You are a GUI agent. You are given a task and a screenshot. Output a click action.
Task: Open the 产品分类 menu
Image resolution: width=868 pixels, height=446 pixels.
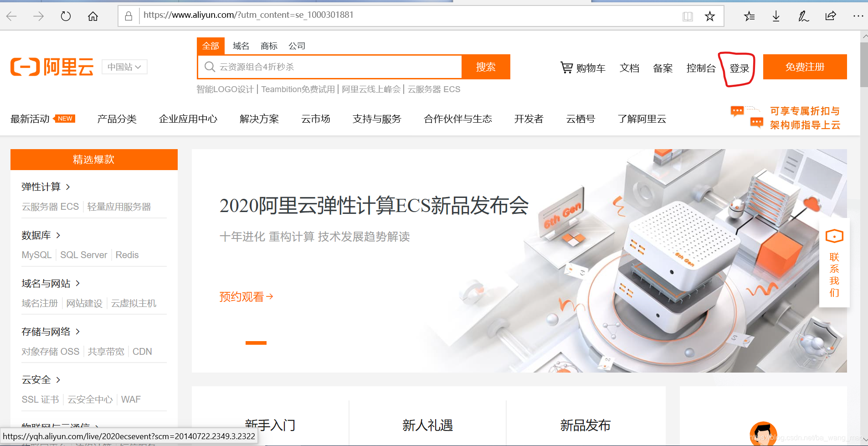click(x=117, y=119)
